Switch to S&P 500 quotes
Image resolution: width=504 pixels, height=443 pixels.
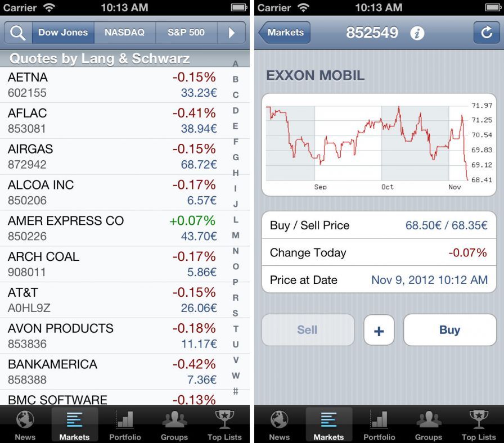(186, 33)
